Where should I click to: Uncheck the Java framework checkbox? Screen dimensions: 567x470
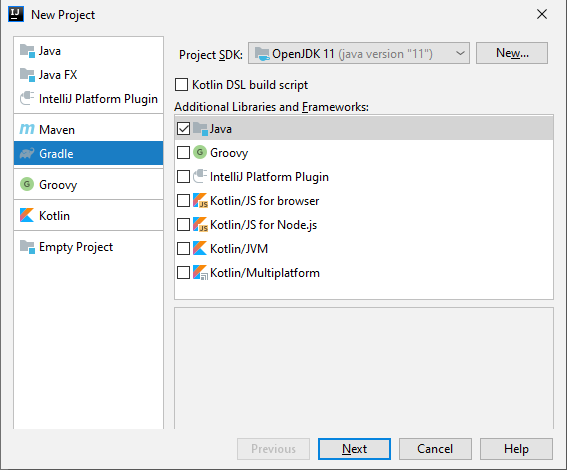[183, 128]
